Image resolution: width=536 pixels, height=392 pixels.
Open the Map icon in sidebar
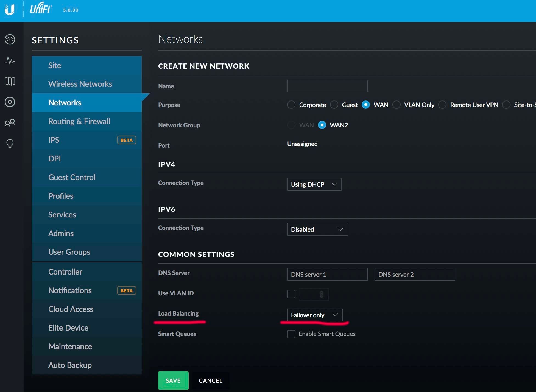pyautogui.click(x=10, y=81)
